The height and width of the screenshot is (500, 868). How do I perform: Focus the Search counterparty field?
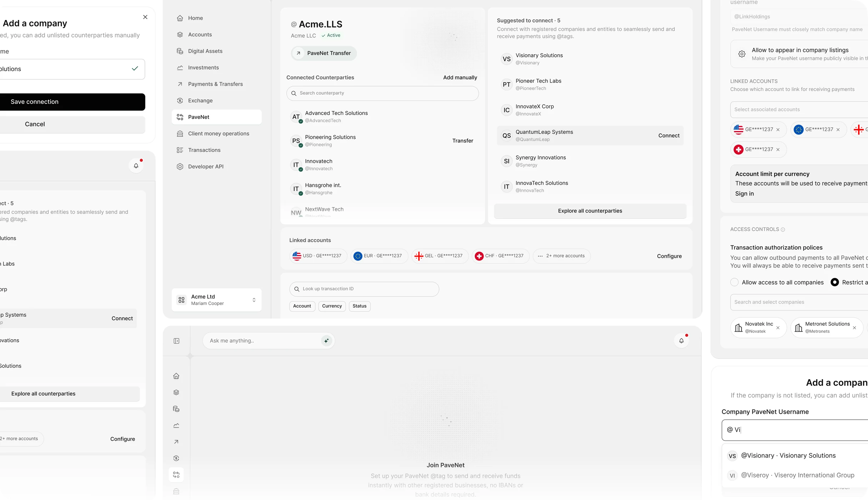[382, 93]
